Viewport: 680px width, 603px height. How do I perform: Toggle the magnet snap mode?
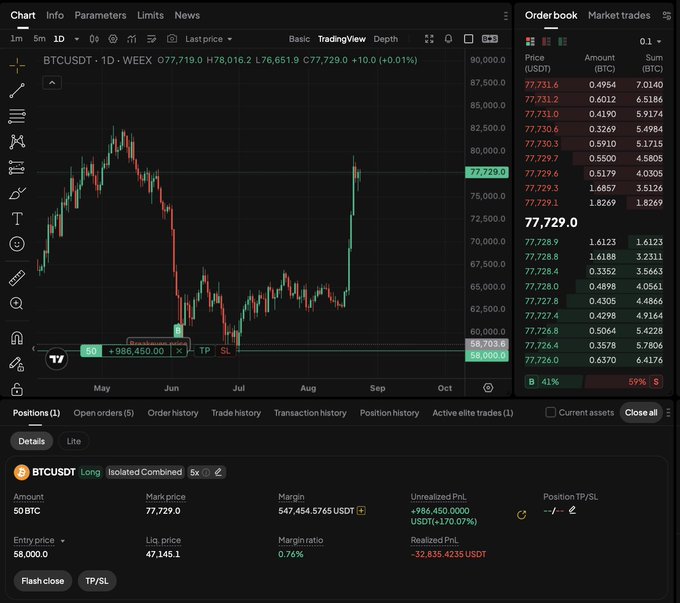pos(17,338)
